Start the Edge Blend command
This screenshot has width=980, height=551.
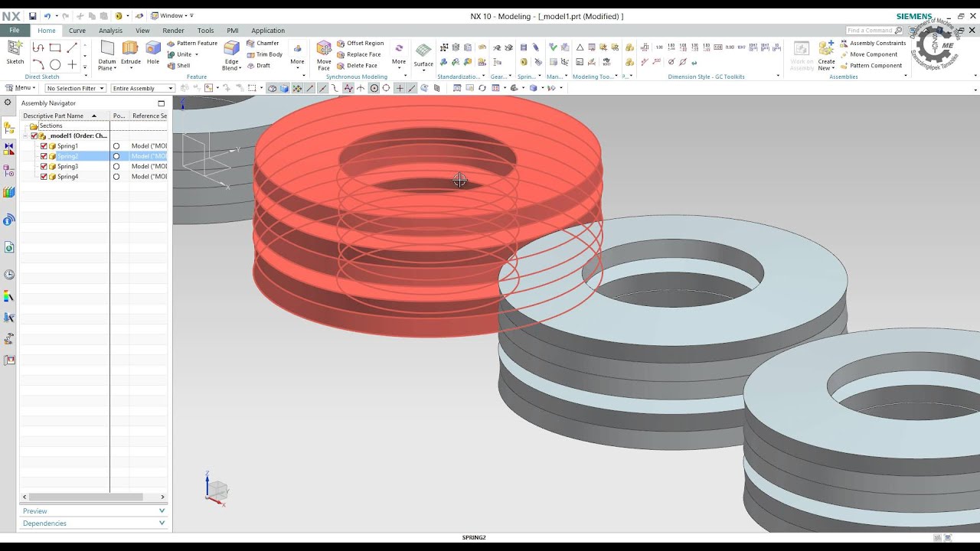click(x=231, y=55)
